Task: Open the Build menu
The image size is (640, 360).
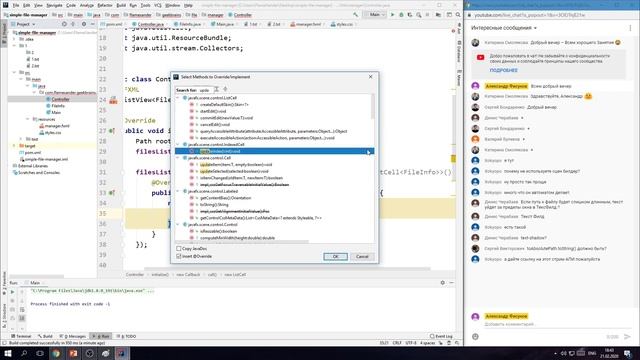Action: (x=121, y=5)
